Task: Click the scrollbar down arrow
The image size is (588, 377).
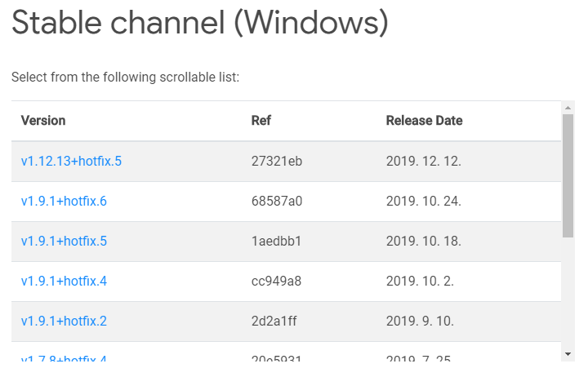Action: tap(568, 354)
